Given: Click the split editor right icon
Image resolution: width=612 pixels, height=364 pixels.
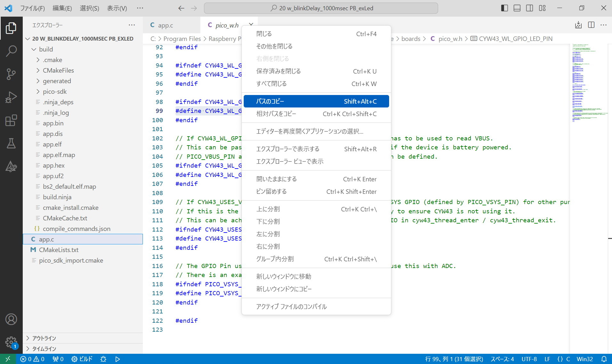Looking at the screenshot, I should (591, 25).
